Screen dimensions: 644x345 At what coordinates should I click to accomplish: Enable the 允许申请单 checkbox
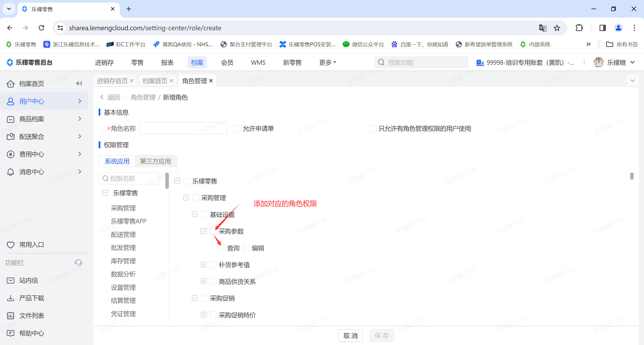pos(237,128)
